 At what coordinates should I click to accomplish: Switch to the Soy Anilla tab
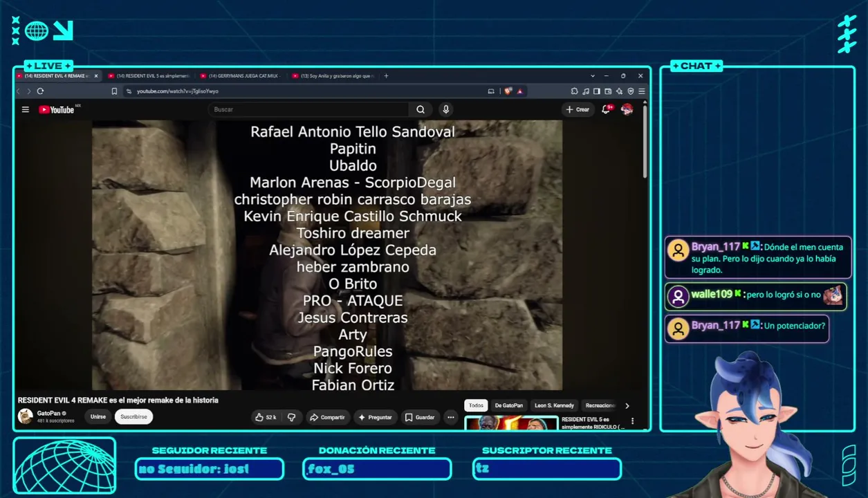tap(332, 75)
